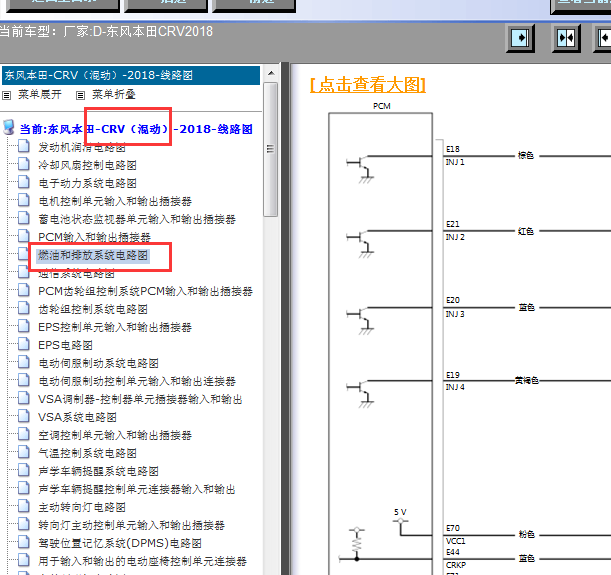This screenshot has height=575, width=611.
Task: Click the document icon beside PCM输入和输出插接器
Action: tap(24, 235)
